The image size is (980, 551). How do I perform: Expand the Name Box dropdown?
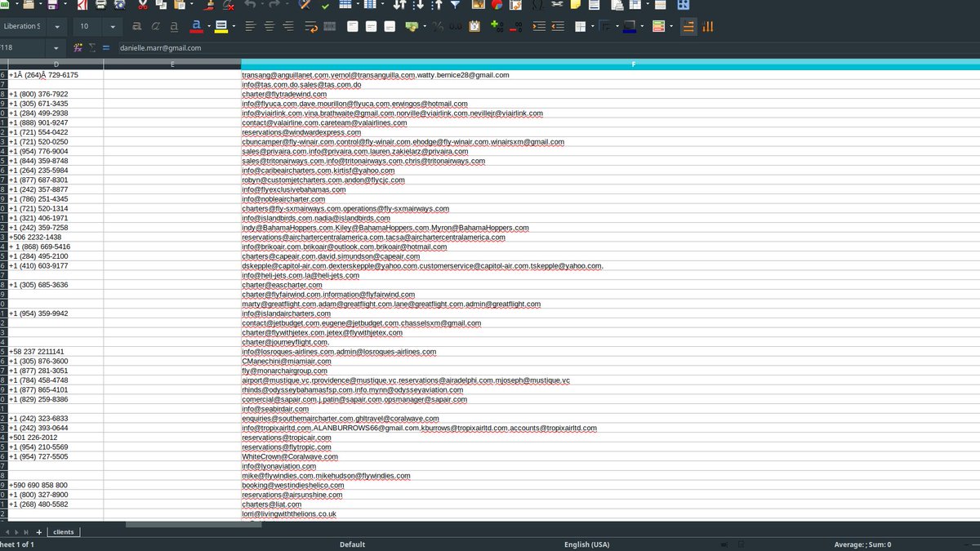pos(57,48)
